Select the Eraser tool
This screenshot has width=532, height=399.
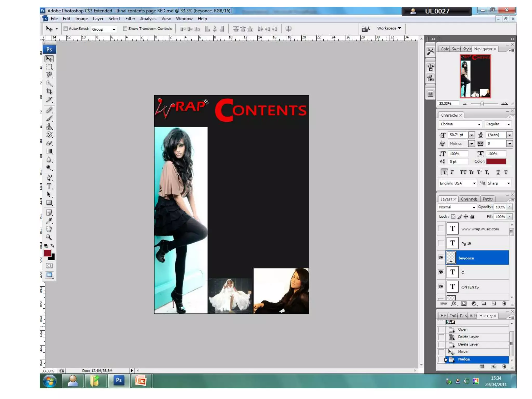point(49,143)
